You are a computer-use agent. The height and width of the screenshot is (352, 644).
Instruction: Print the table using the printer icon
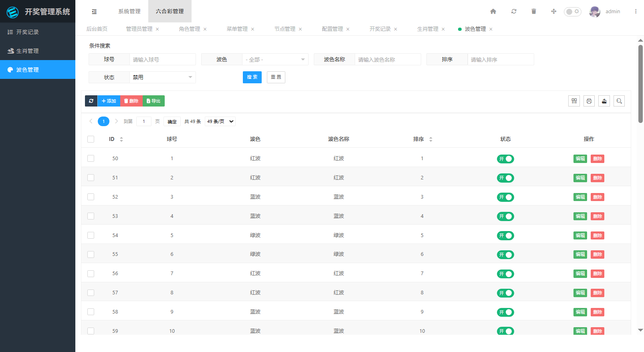click(x=589, y=101)
